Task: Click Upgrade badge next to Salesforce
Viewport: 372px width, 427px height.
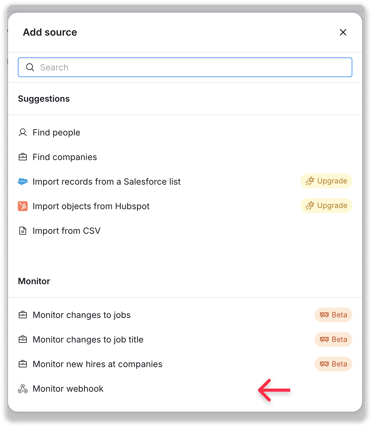Action: pyautogui.click(x=326, y=181)
